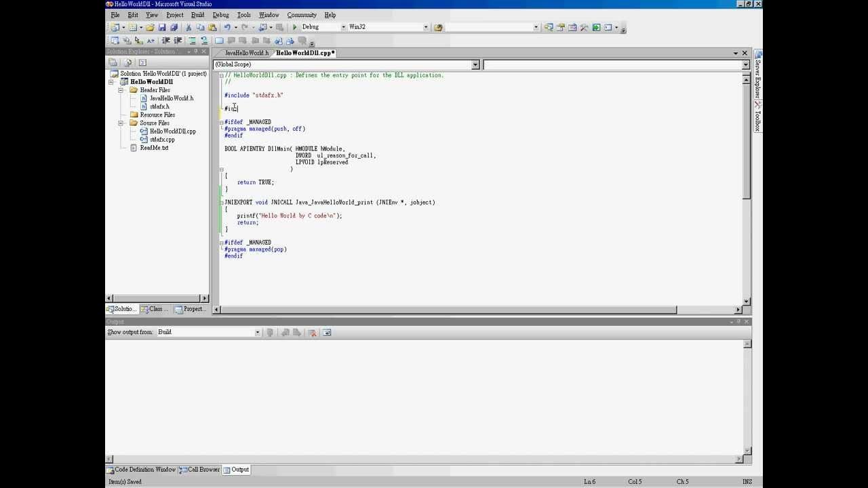Start debugging with green play arrow
Viewport: 868px width, 488px height.
[294, 27]
